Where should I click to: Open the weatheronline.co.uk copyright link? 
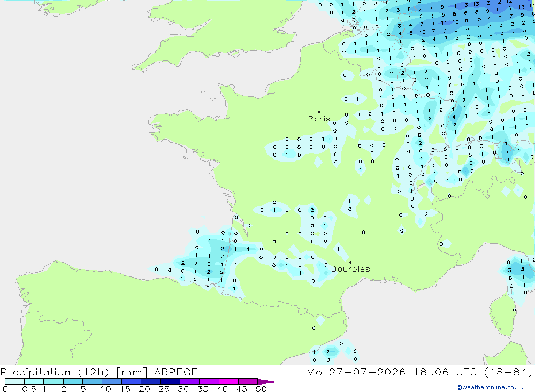tap(490, 387)
